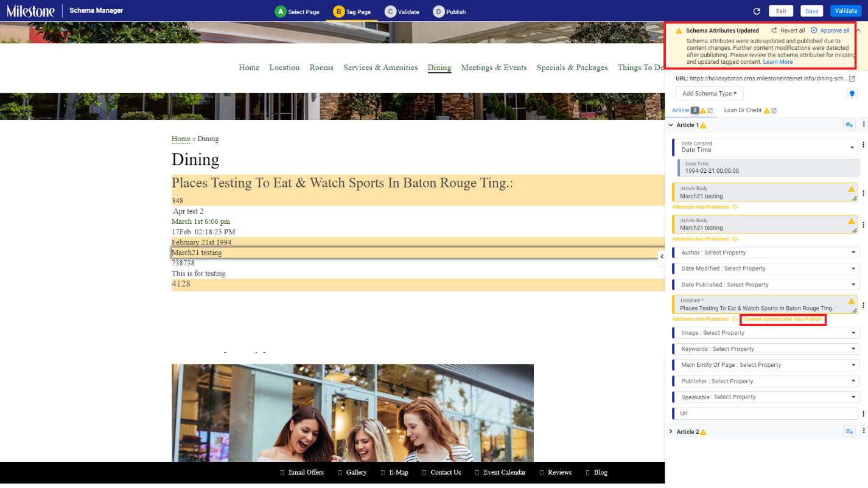Switch to the Loan Or Credit tab
This screenshot has height=488, width=868.
[x=743, y=110]
